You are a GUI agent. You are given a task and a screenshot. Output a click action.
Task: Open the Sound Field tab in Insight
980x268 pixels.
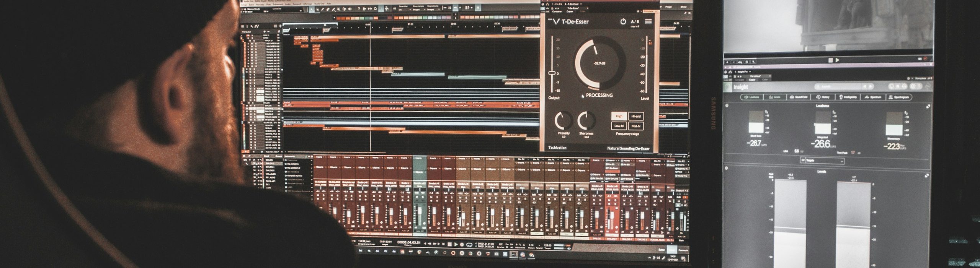pyautogui.click(x=799, y=97)
